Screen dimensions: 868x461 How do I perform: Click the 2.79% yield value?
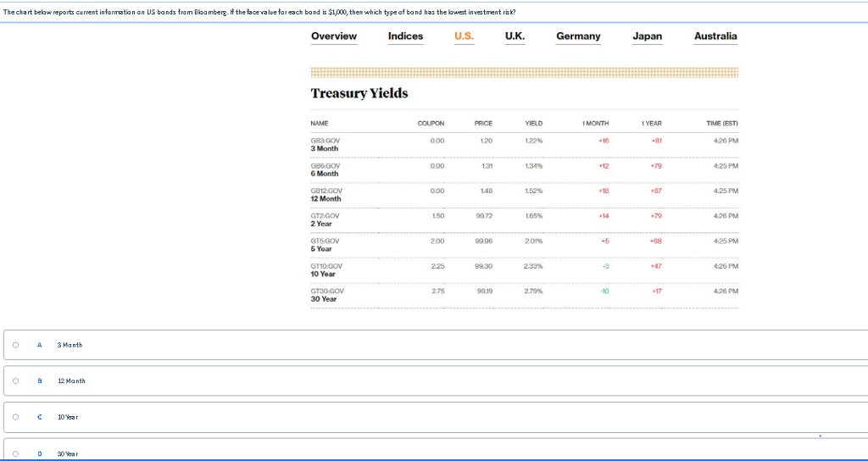[533, 292]
